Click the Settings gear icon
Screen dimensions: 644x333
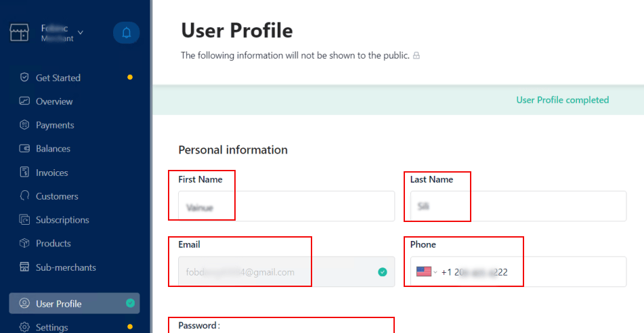tap(24, 328)
